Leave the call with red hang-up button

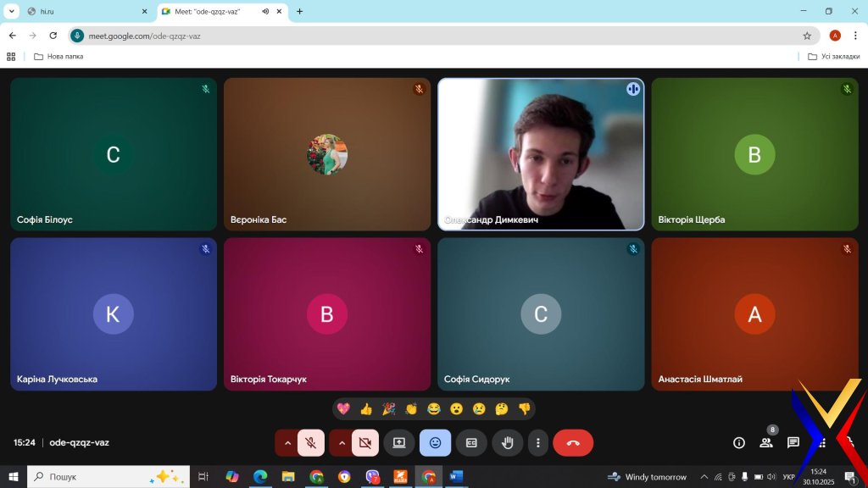click(x=573, y=442)
